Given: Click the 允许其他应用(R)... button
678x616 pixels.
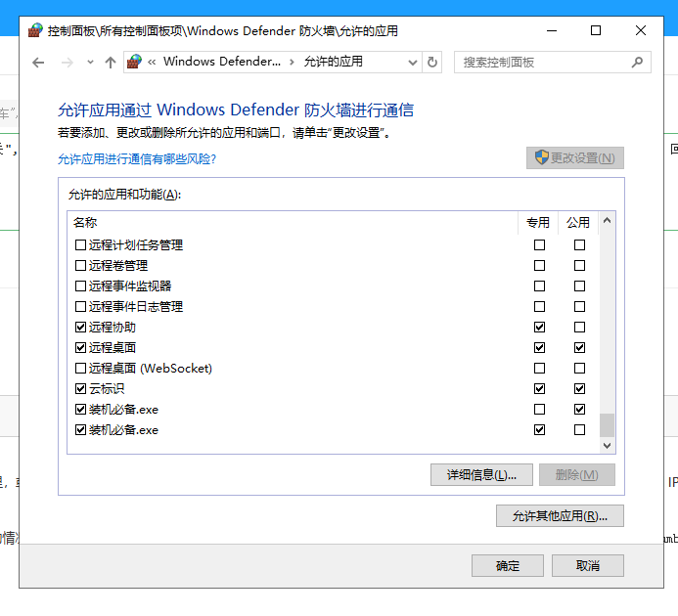Looking at the screenshot, I should (x=560, y=515).
